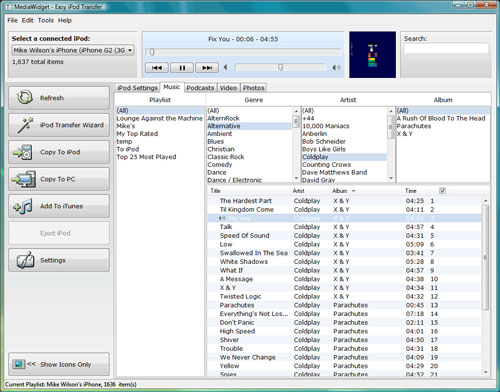
Task: Pause the playing song
Action: pyautogui.click(x=182, y=68)
